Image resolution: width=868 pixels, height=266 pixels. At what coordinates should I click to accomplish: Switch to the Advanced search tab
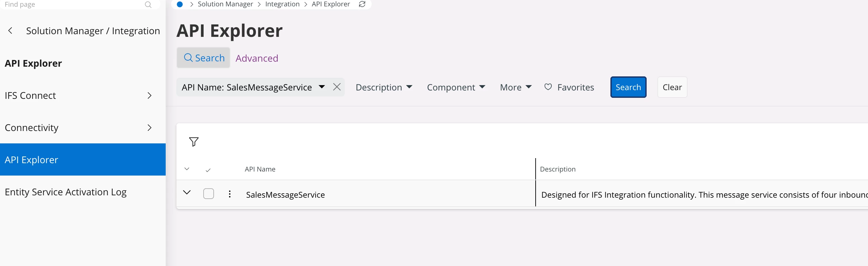pos(257,58)
